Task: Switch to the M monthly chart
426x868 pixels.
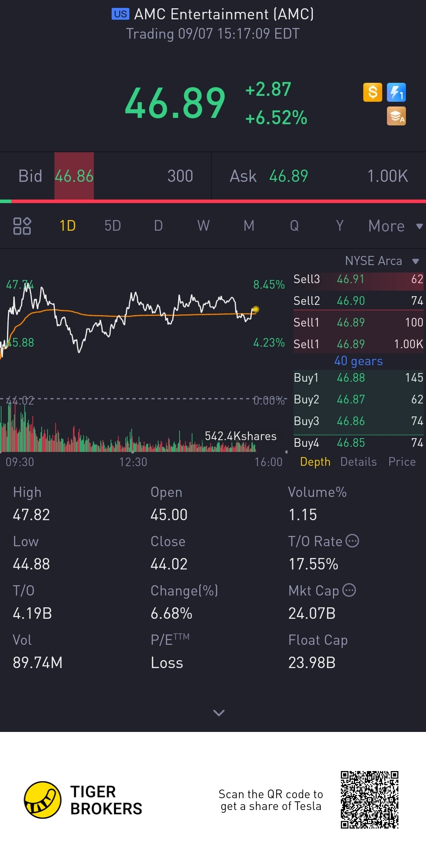Action: [249, 226]
